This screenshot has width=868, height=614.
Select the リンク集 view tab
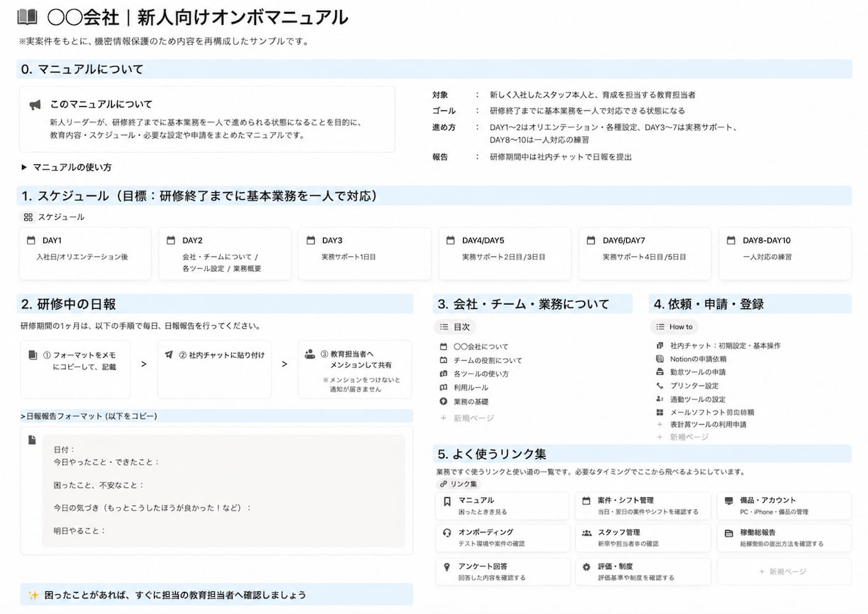[459, 484]
